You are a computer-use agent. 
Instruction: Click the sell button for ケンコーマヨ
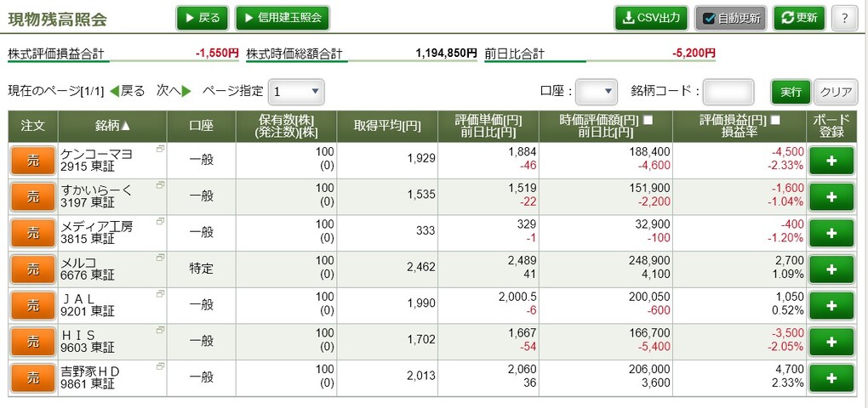(x=33, y=161)
